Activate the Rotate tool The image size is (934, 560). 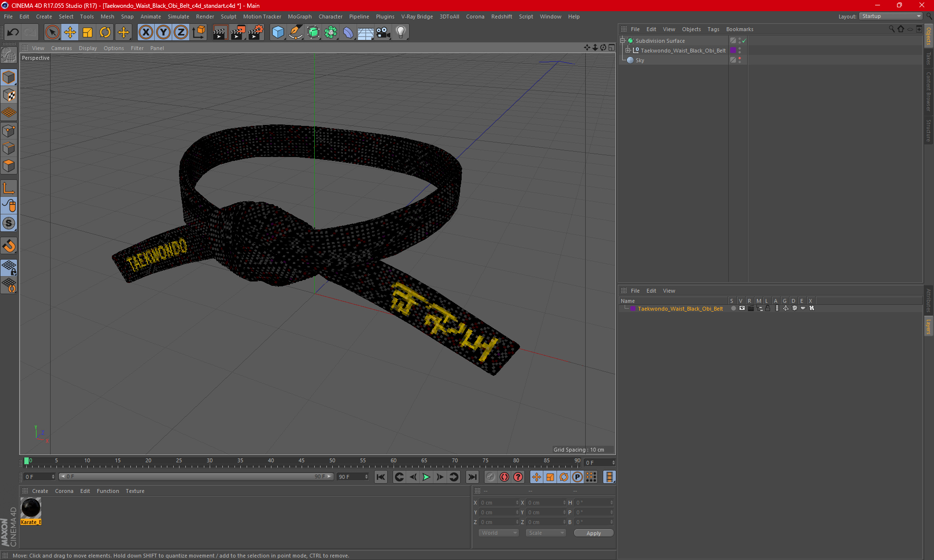[x=105, y=33]
